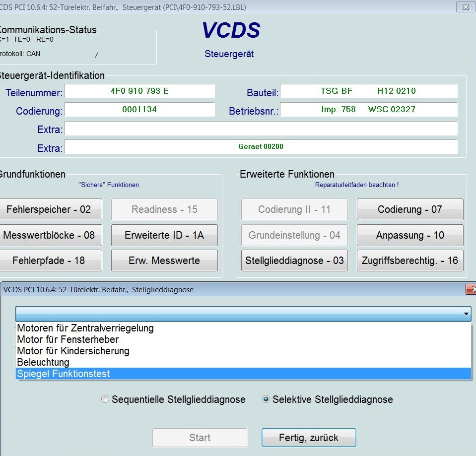Click the disabled Readiness - 15 button
The width and height of the screenshot is (476, 456).
tap(164, 209)
